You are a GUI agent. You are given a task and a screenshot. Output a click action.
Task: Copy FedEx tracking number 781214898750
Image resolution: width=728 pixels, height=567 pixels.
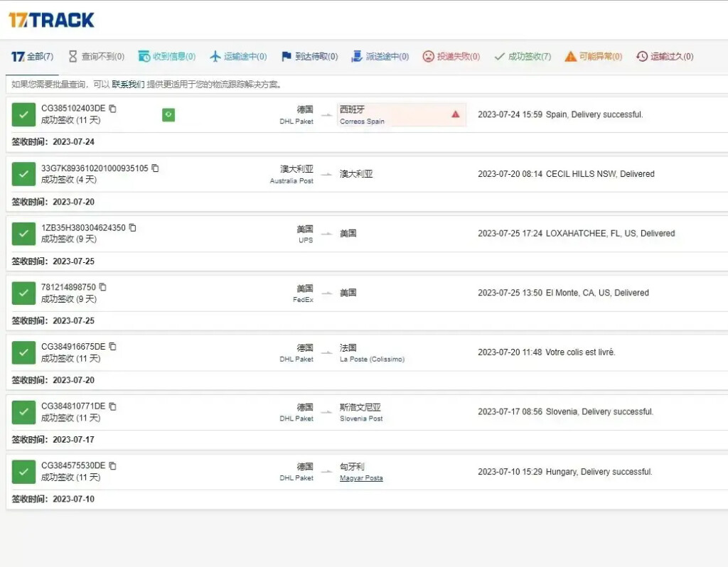(x=102, y=287)
